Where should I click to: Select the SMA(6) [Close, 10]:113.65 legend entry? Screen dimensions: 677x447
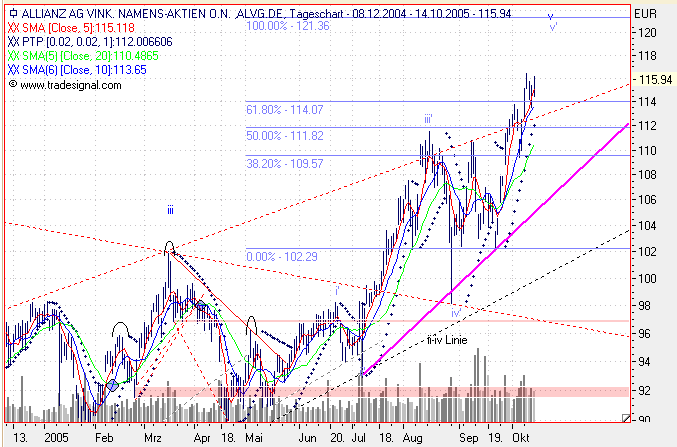pyautogui.click(x=84, y=70)
